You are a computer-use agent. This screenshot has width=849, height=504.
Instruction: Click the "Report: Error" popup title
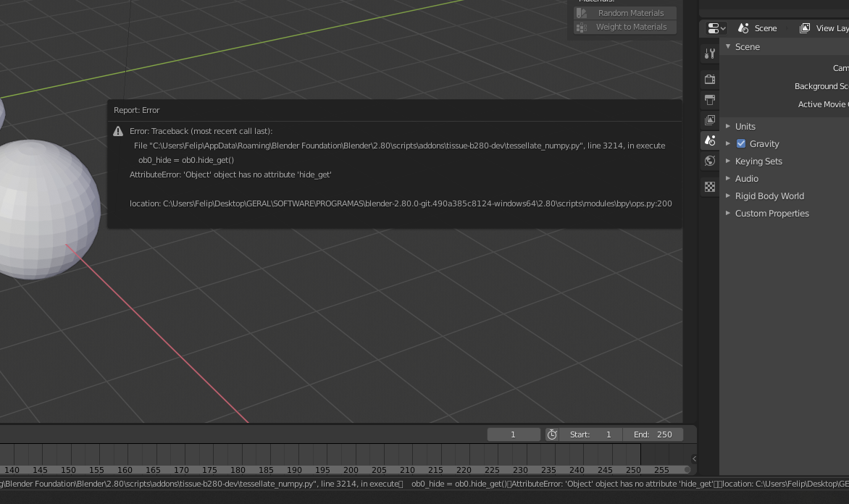136,110
